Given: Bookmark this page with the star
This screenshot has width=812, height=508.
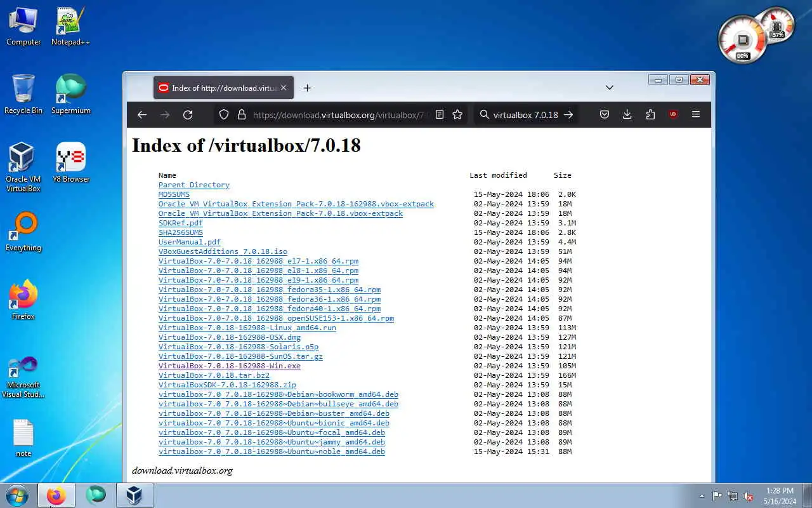Looking at the screenshot, I should tap(457, 115).
